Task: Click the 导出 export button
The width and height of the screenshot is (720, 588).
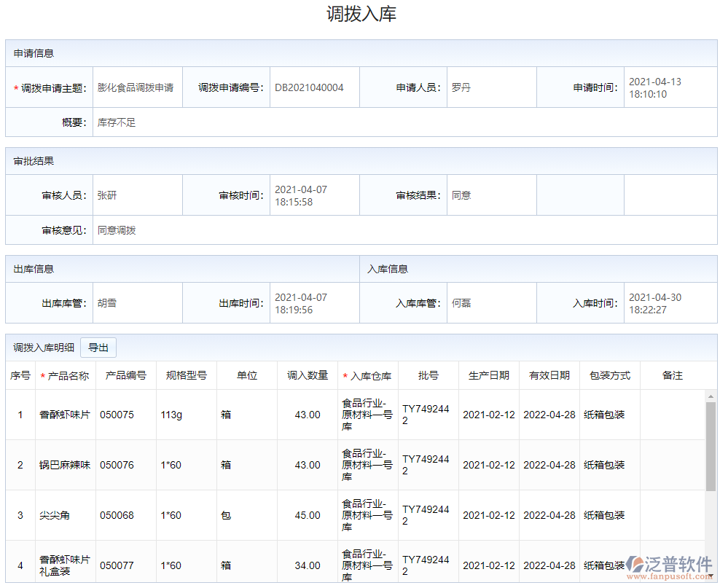Action: 98,348
